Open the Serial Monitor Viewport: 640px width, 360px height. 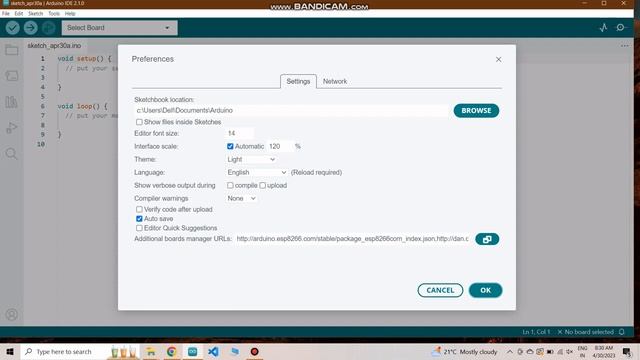(621, 28)
